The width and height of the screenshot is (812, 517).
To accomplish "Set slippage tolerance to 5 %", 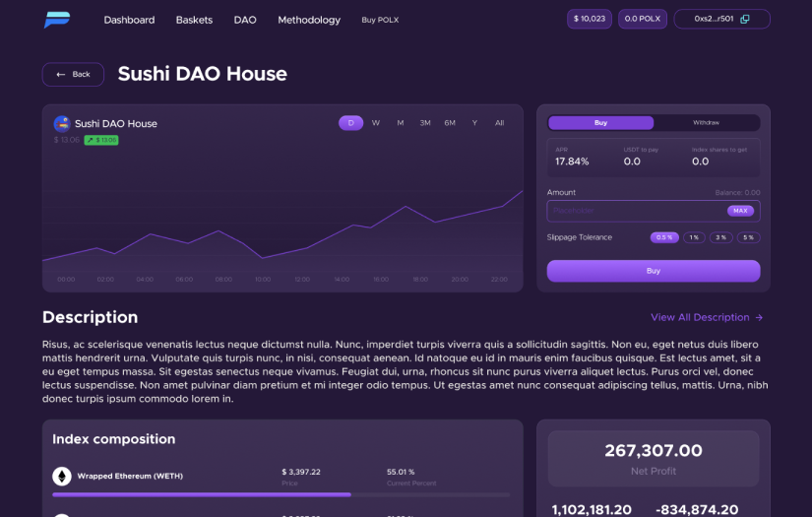I will [748, 237].
